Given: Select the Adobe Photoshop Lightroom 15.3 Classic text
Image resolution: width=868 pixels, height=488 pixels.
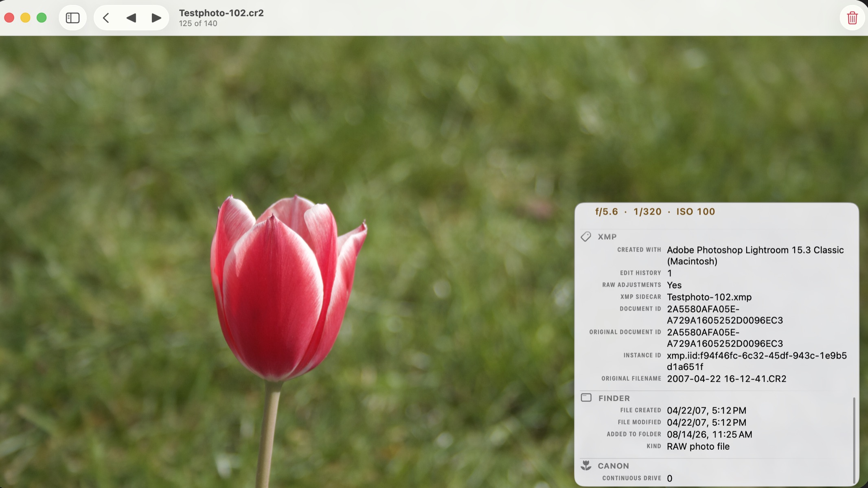Looking at the screenshot, I should point(755,256).
